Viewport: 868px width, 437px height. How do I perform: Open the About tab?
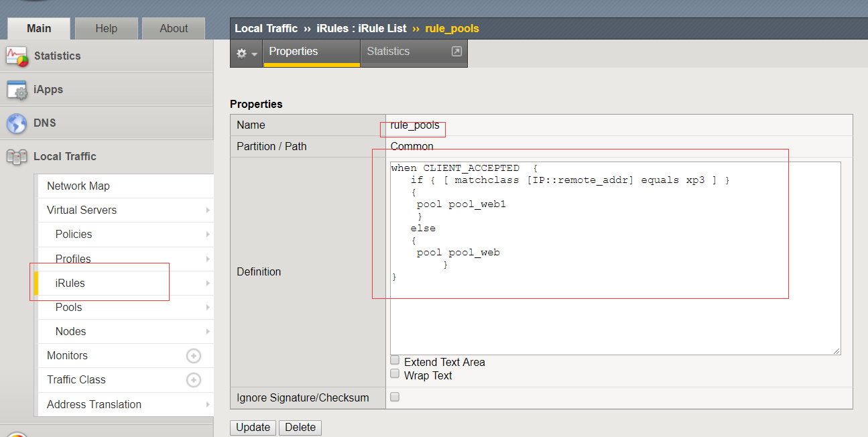click(x=174, y=28)
